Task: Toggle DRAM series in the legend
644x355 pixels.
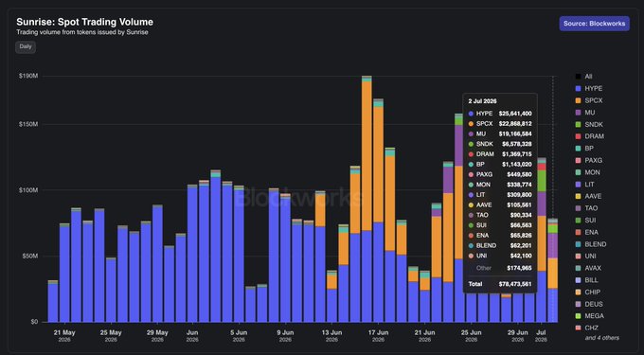Action: pos(590,136)
